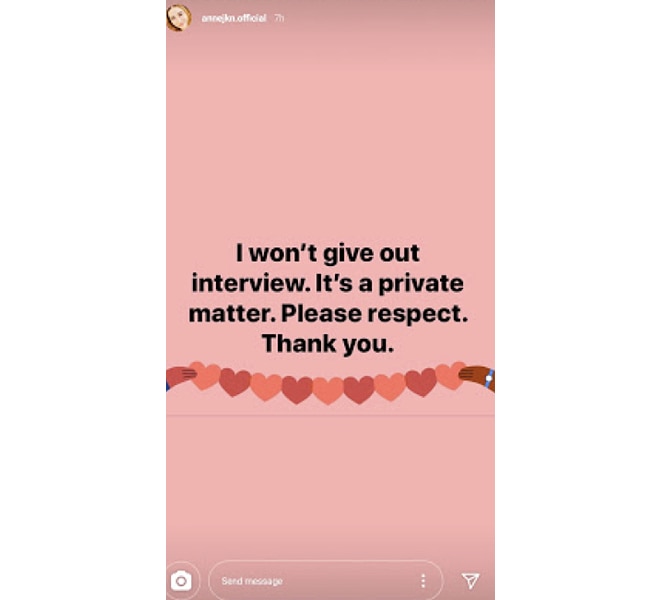Focus the Send message input field
This screenshot has width=660, height=600.
coord(326,581)
